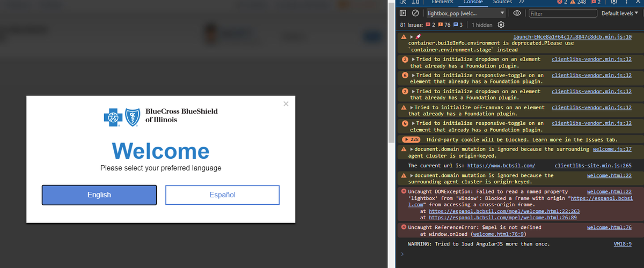This screenshot has height=268, width=644.
Task: Open the DevTools three-dot customize menu
Action: pos(626,2)
